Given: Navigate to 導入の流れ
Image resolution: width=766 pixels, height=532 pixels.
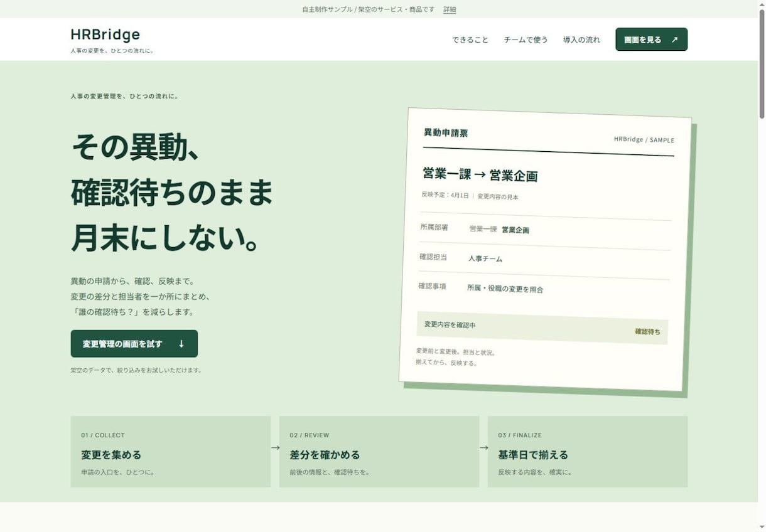Looking at the screenshot, I should point(581,40).
